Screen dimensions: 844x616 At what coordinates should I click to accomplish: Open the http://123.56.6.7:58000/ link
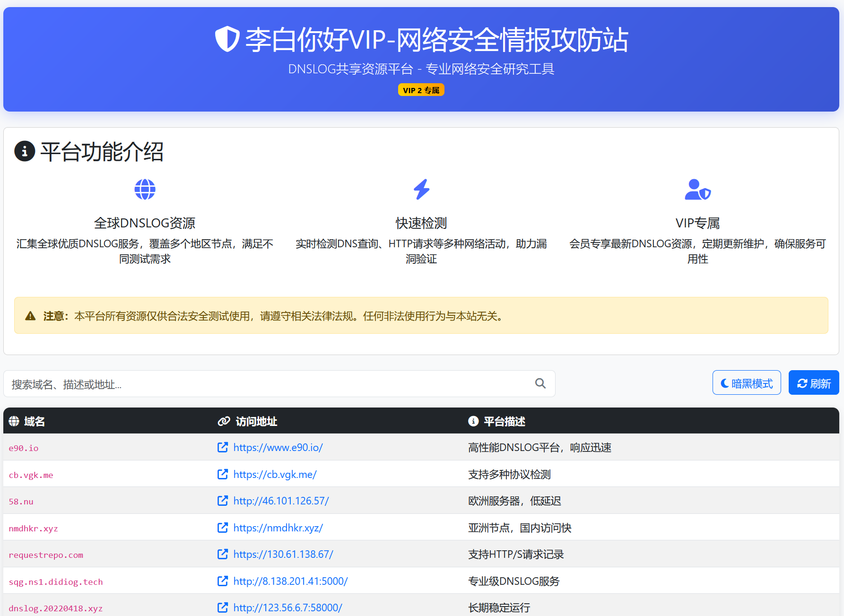click(x=288, y=607)
